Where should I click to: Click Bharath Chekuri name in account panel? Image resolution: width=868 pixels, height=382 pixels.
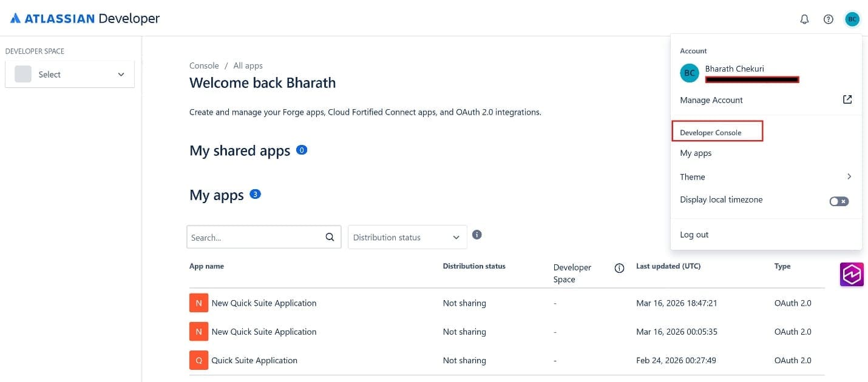734,69
